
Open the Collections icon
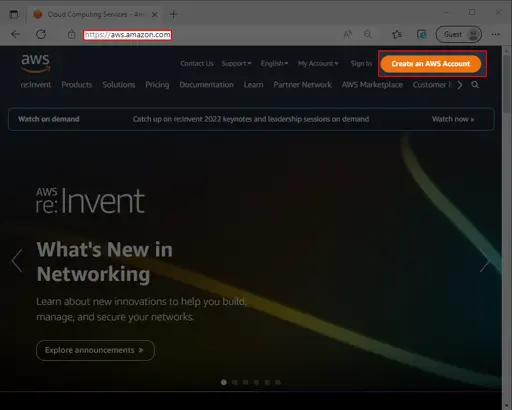coord(422,34)
